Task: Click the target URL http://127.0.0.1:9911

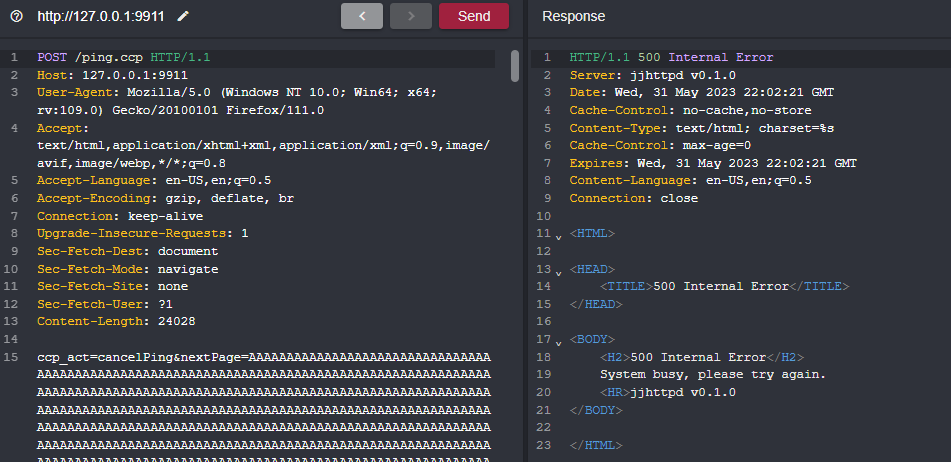Action: [x=101, y=16]
